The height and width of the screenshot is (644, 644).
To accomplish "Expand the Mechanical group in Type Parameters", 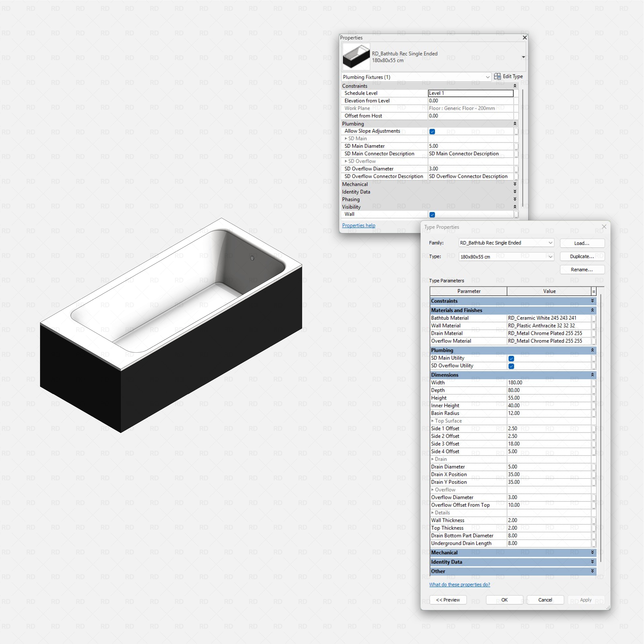I will tap(592, 552).
